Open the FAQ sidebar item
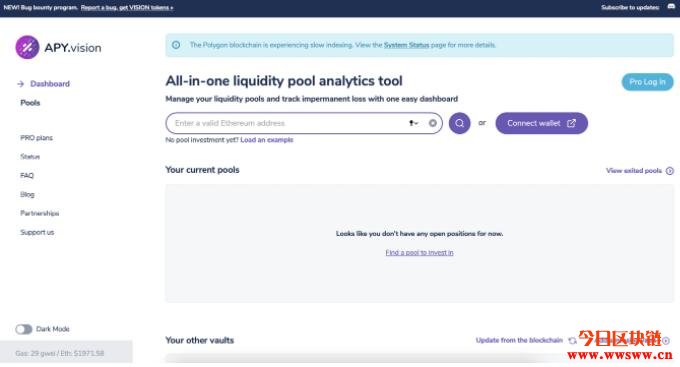Viewport: 680px width, 367px height. (x=27, y=176)
